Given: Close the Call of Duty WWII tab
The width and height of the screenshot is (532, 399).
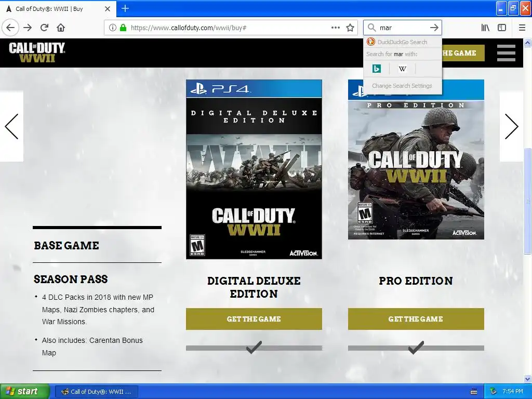Looking at the screenshot, I should click(x=108, y=9).
